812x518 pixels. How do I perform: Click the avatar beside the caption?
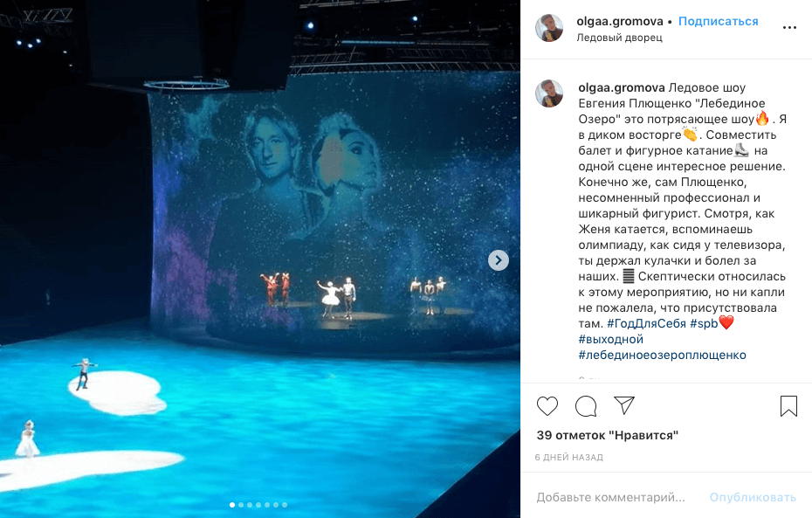coord(549,93)
